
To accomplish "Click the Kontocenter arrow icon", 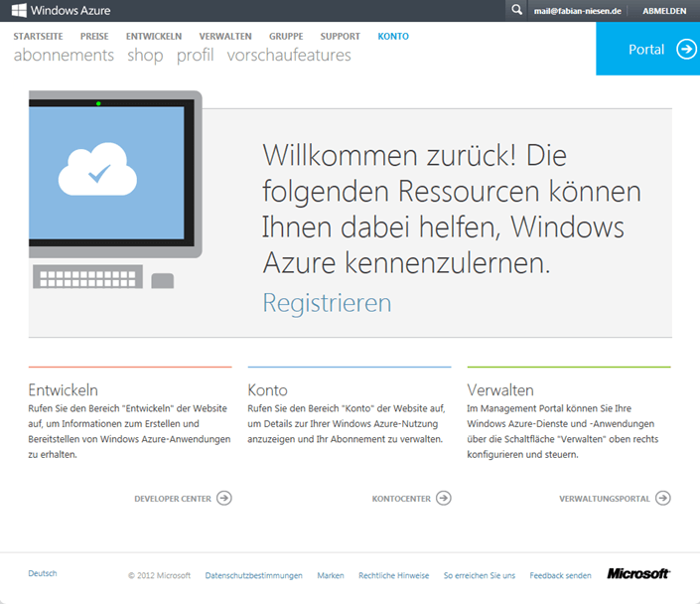I will (443, 498).
